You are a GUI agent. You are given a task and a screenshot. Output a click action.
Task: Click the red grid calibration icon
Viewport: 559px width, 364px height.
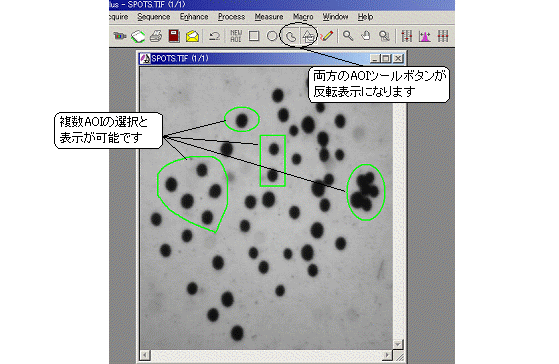pos(443,36)
